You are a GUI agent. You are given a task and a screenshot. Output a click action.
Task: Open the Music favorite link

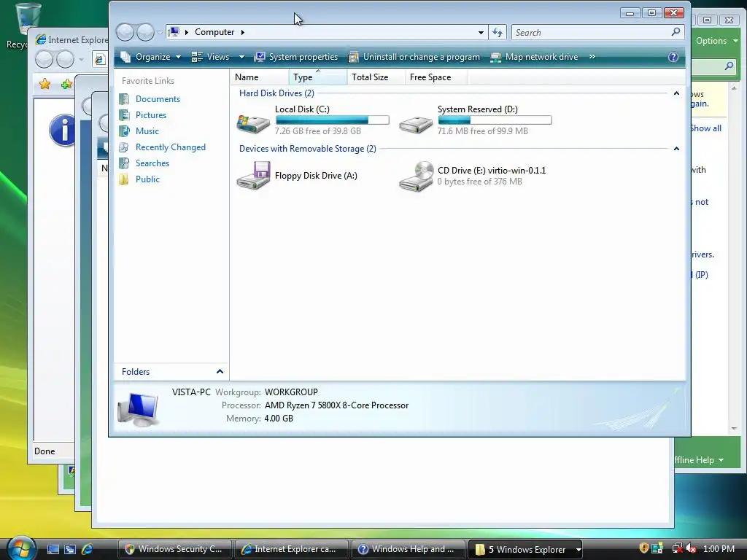tap(147, 131)
